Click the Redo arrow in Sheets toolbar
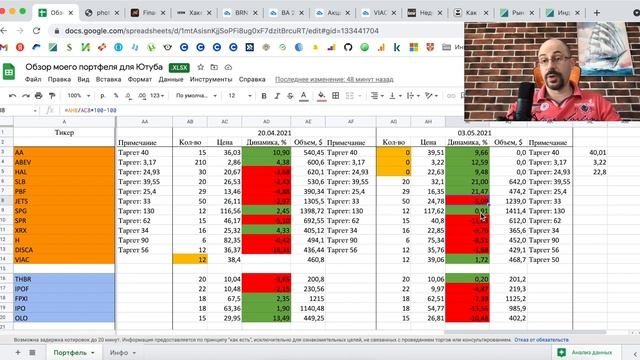Screen dimensions: 640x360 click(26, 96)
